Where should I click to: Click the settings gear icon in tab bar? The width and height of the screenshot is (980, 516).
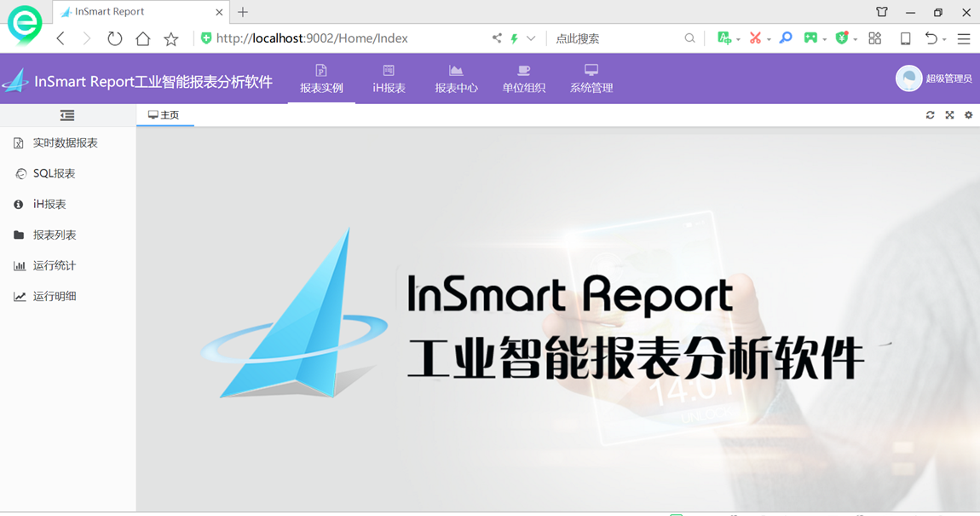point(969,115)
